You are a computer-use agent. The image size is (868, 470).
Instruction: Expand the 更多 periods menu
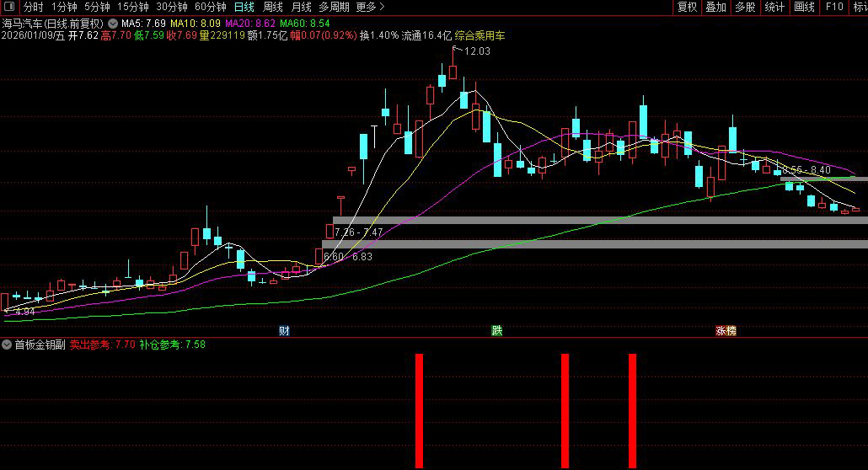click(x=370, y=8)
